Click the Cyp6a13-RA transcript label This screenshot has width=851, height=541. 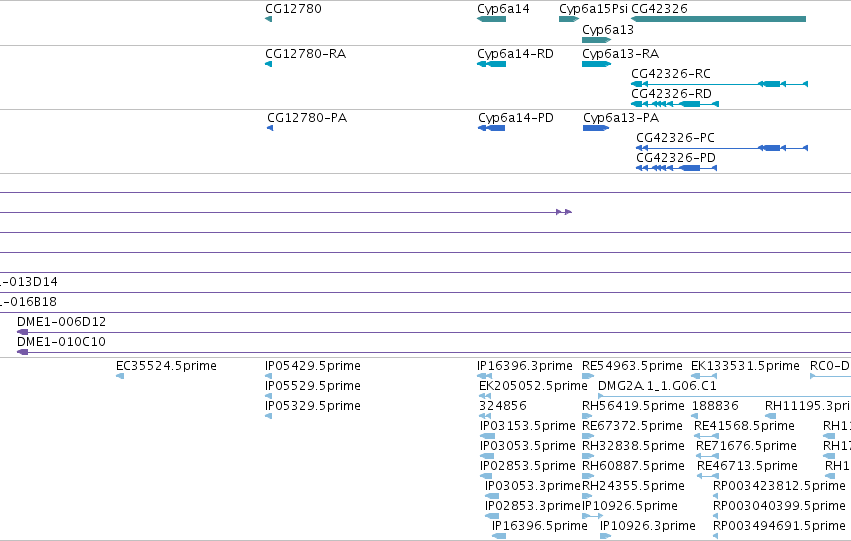(x=620, y=54)
